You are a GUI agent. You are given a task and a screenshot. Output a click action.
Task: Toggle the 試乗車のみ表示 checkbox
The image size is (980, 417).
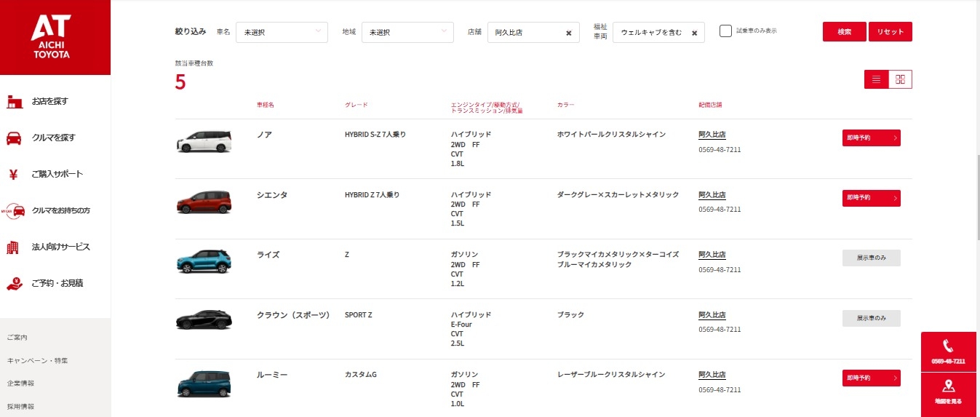[x=725, y=31]
